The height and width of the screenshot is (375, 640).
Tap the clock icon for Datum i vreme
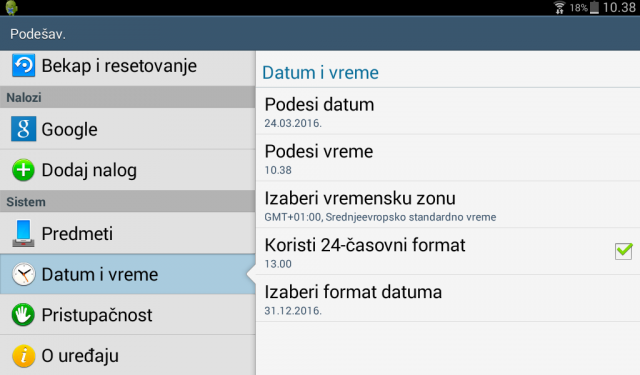click(x=23, y=274)
